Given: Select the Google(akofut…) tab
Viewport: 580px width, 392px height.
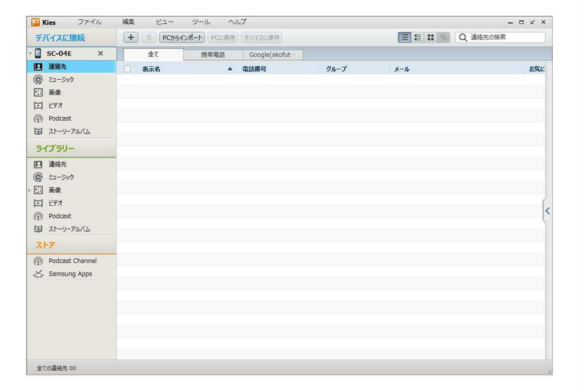Looking at the screenshot, I should [272, 55].
